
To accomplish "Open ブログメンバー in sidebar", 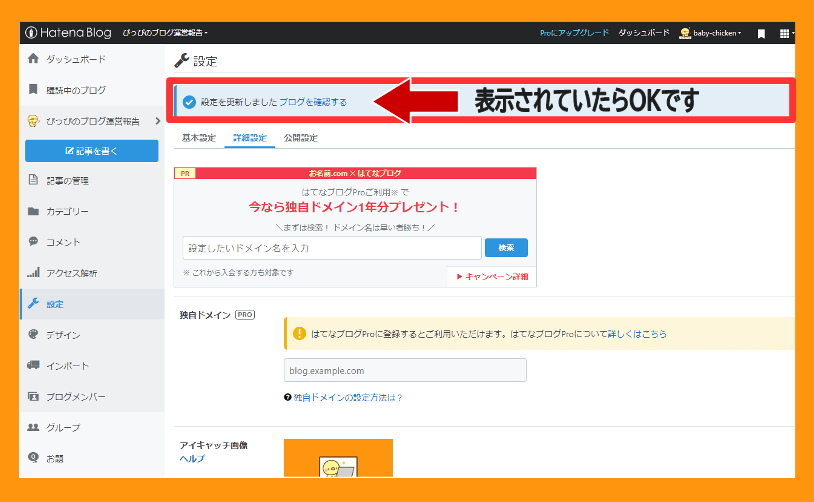I will click(76, 397).
